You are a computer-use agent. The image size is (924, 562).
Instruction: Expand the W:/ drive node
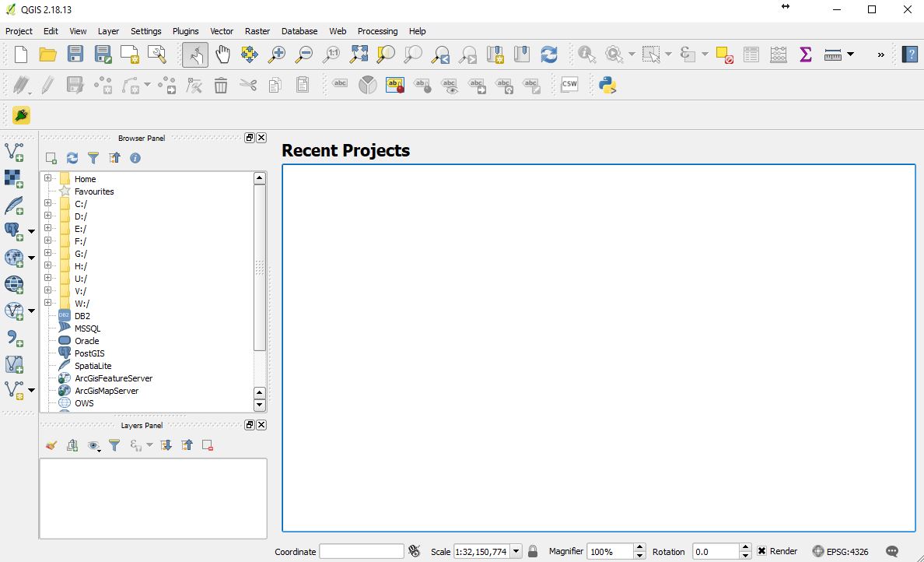tap(47, 303)
